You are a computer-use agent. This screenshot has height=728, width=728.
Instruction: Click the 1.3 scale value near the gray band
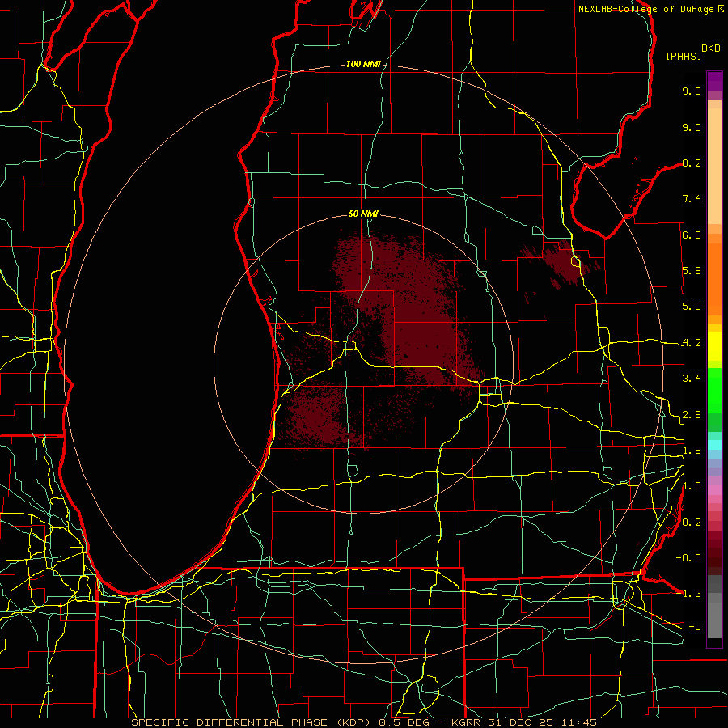(692, 594)
